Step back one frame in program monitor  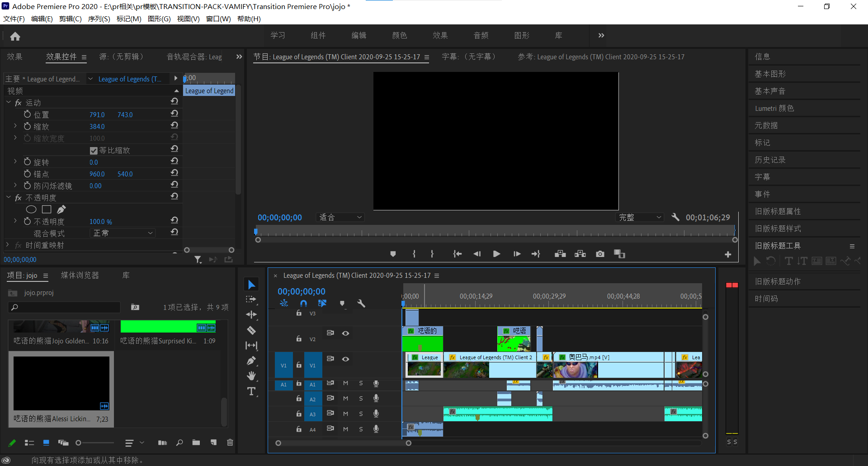[x=477, y=254]
